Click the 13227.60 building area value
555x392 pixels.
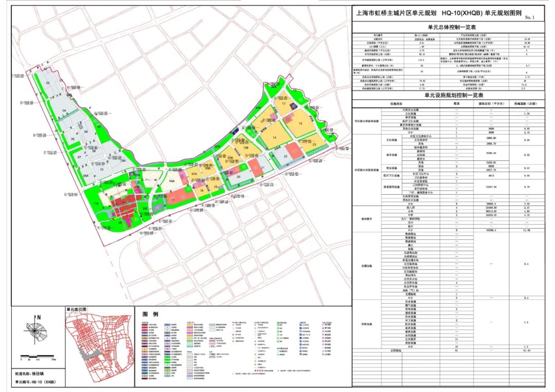pos(491,187)
